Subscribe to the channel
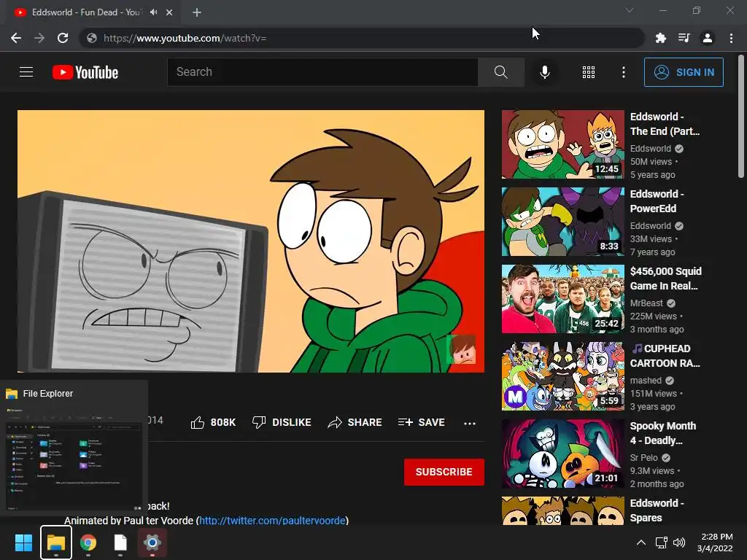Screen dimensions: 747x560 tap(444, 472)
